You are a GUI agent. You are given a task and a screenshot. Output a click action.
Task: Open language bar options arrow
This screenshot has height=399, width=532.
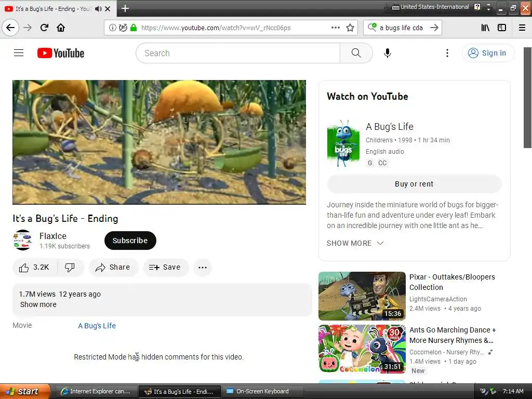click(488, 9)
